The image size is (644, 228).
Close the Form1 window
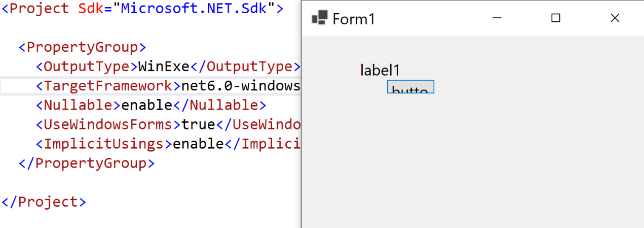pos(615,18)
